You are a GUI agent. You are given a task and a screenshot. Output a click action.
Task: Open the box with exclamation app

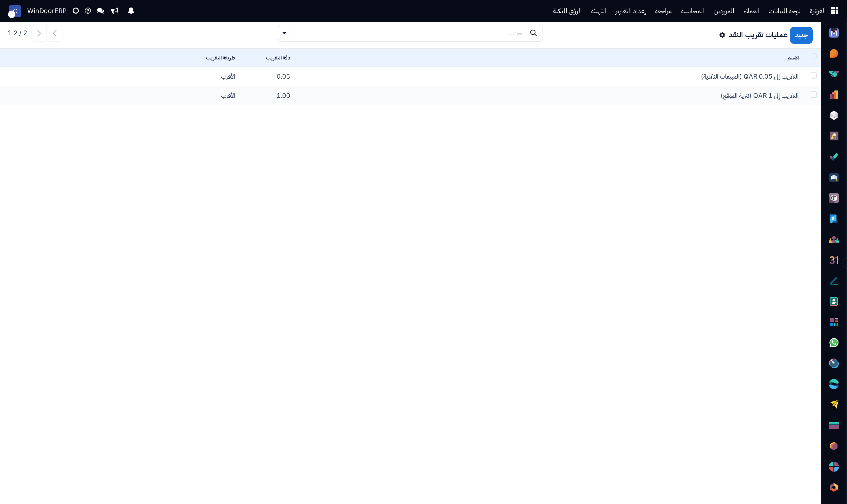(x=834, y=198)
